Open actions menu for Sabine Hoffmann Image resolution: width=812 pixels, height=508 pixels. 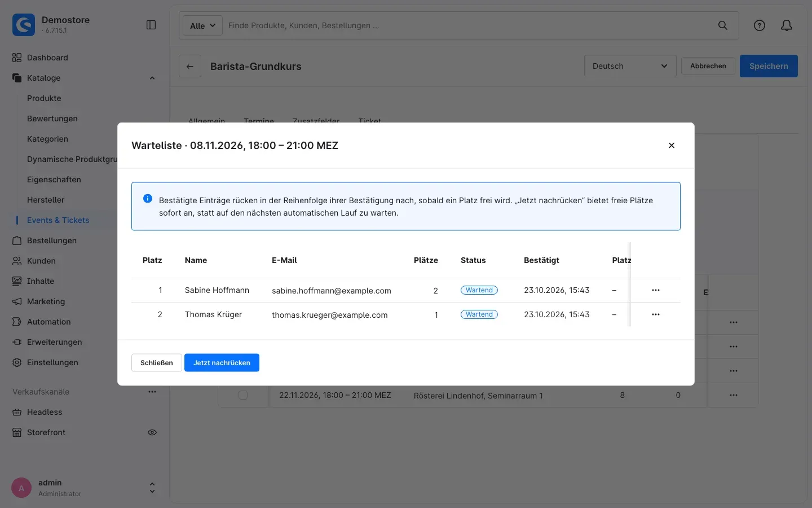656,290
